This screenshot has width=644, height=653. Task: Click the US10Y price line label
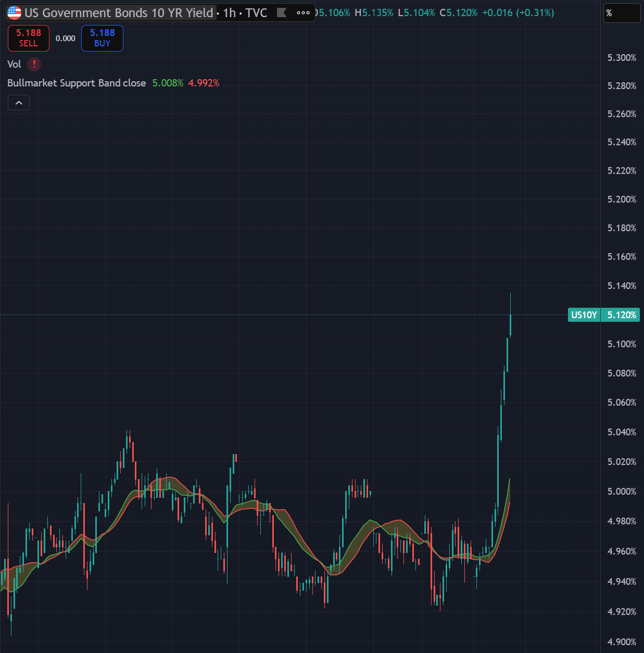coord(584,315)
